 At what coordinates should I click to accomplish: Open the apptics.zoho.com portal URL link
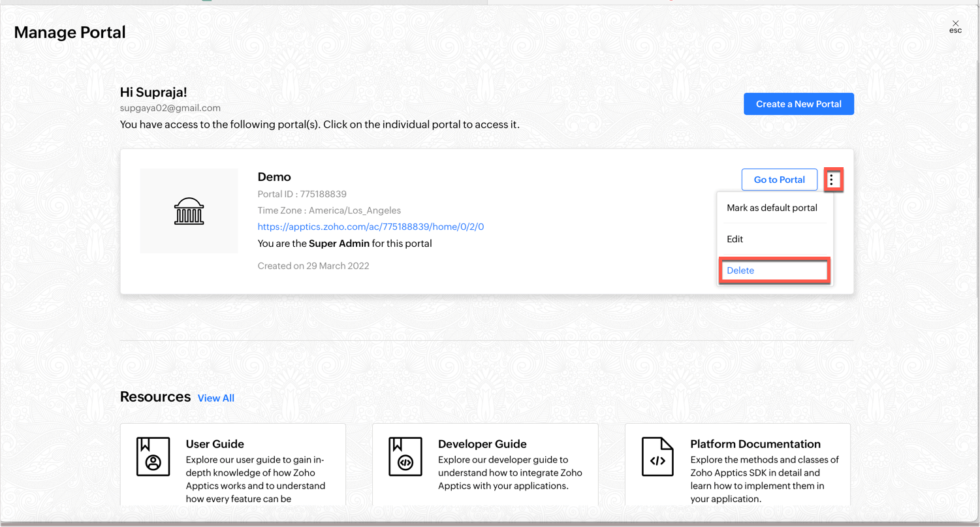tap(370, 227)
